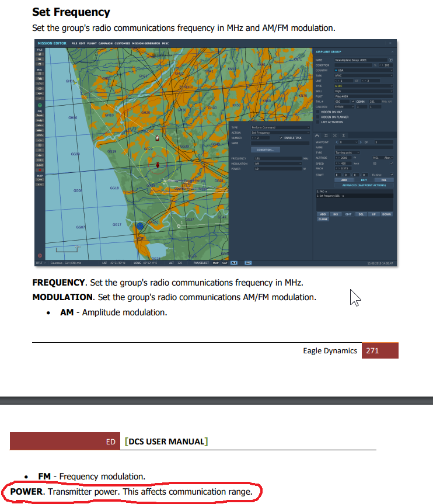Screen dimensions: 433x504
Task: Click the ship group icon under OBJ
Action: 40,126
